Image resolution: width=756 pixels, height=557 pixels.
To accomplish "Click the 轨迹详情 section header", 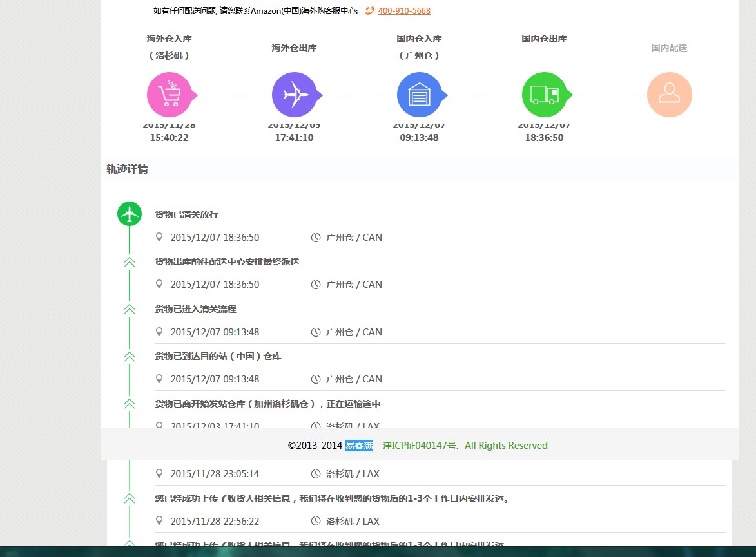I will tap(127, 169).
